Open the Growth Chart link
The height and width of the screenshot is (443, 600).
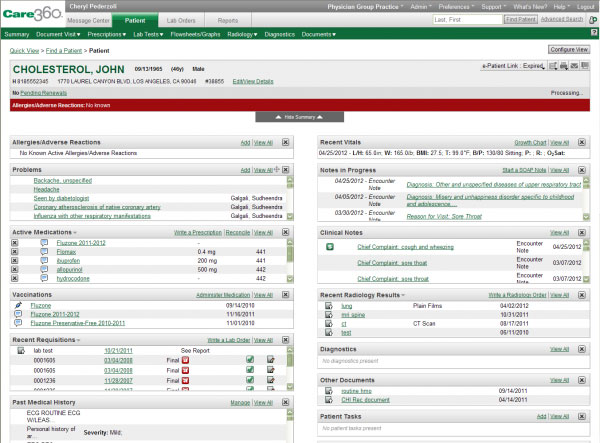point(530,143)
